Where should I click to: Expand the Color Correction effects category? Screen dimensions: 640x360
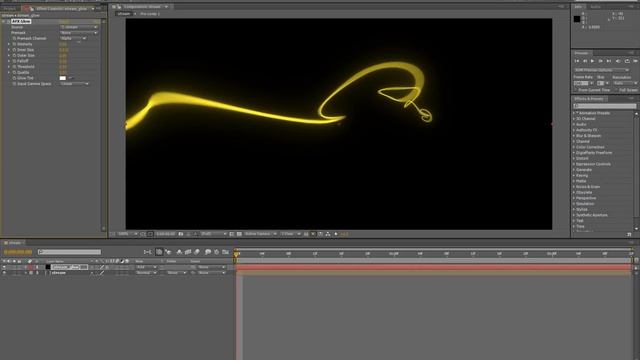pos(574,147)
